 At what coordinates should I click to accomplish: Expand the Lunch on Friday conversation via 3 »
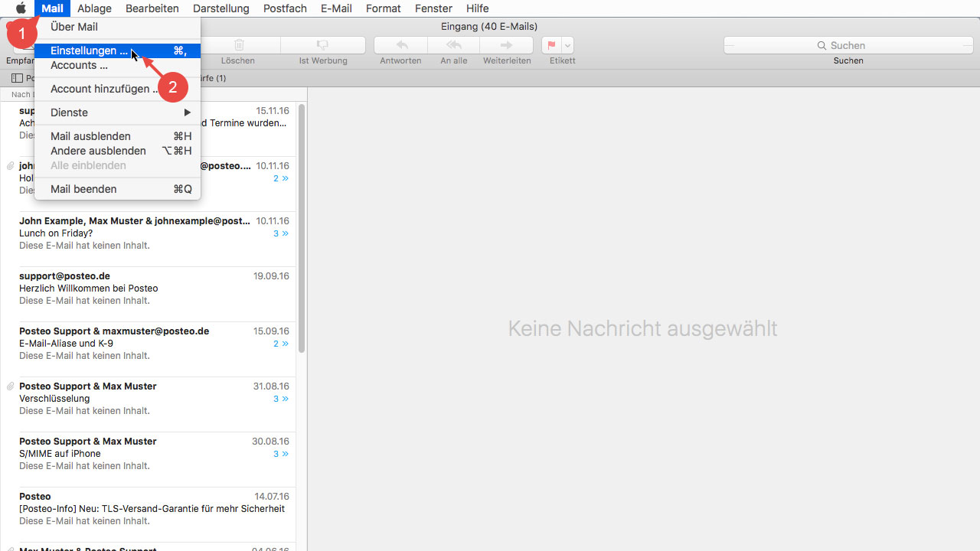click(x=279, y=233)
